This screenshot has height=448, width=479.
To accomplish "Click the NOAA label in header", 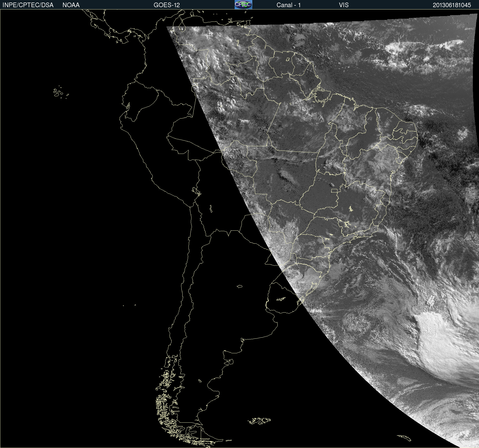I will (x=71, y=5).
